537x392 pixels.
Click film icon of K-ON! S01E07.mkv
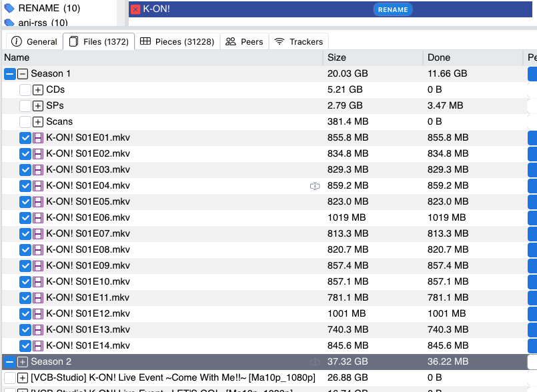(38, 234)
